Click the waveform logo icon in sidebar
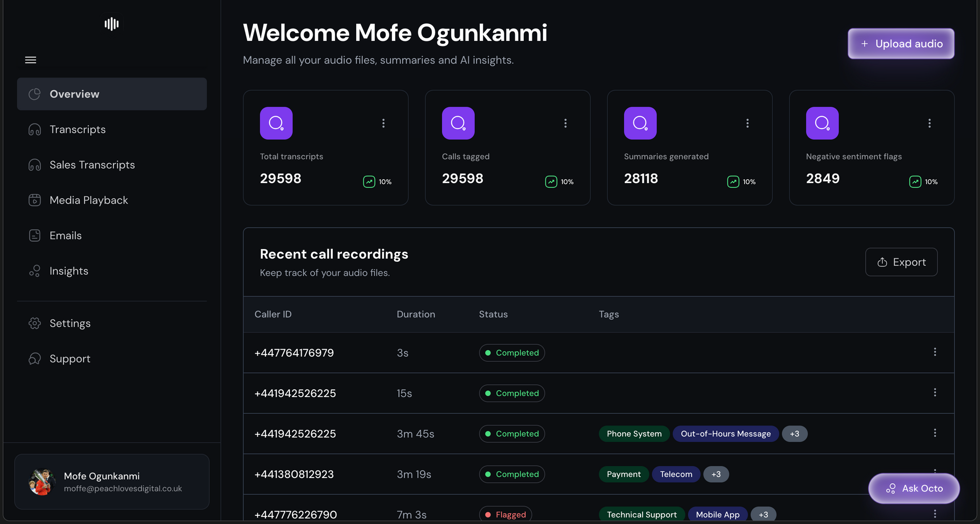This screenshot has height=524, width=980. 111,24
